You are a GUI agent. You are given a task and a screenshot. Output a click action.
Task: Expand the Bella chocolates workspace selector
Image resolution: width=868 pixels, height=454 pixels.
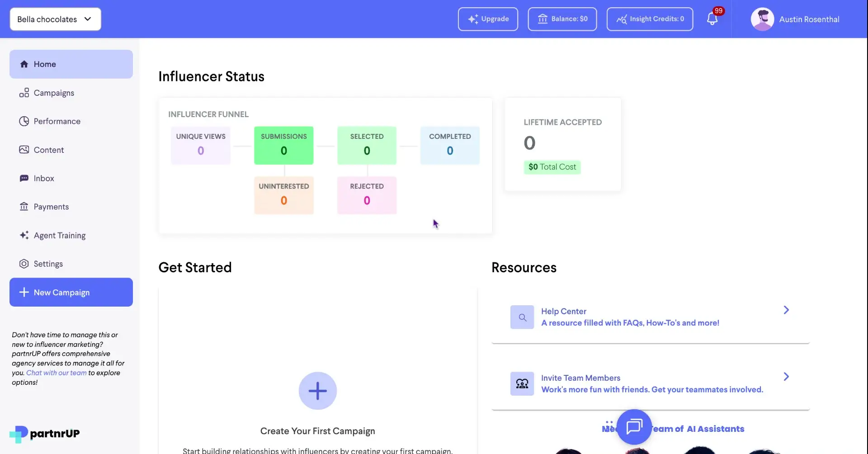55,19
